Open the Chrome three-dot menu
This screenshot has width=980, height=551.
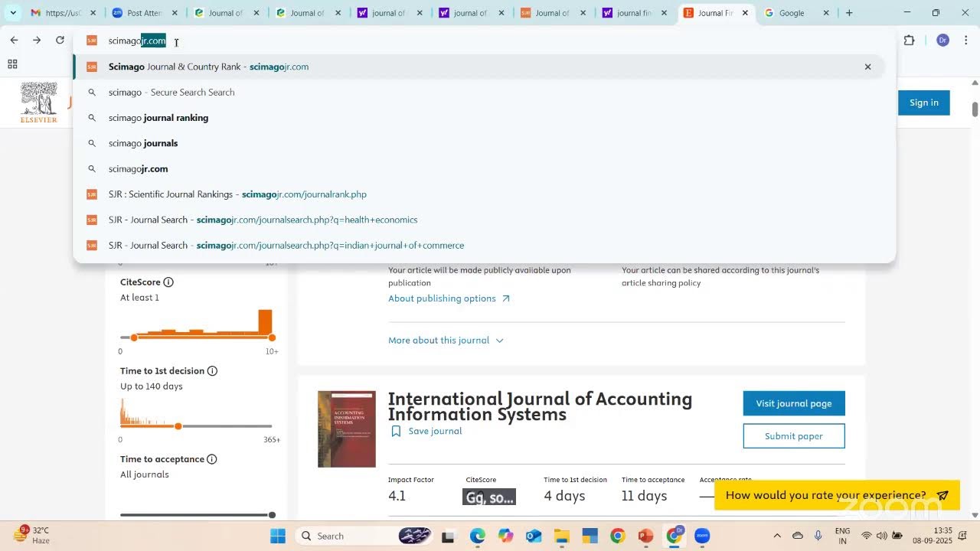(x=966, y=41)
